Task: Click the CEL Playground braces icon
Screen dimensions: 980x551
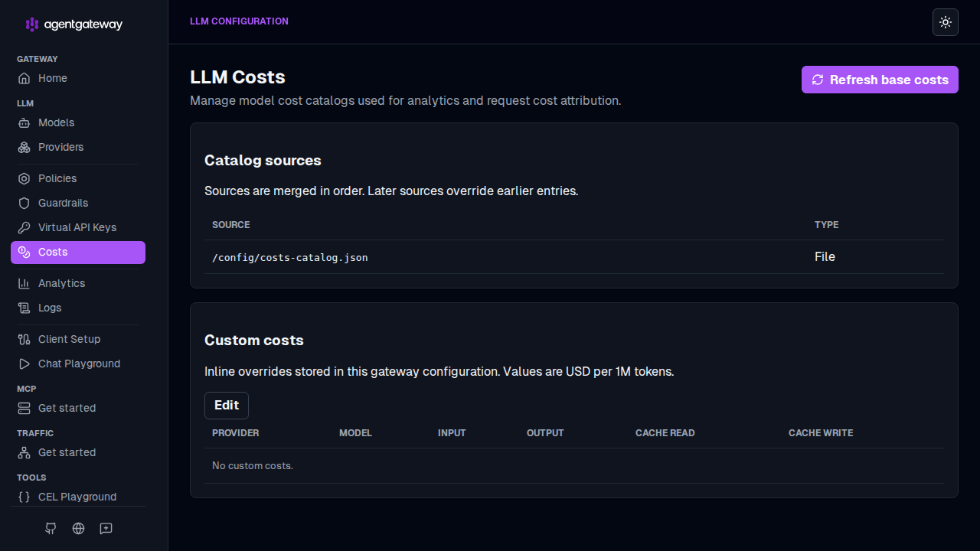Action: pyautogui.click(x=24, y=497)
